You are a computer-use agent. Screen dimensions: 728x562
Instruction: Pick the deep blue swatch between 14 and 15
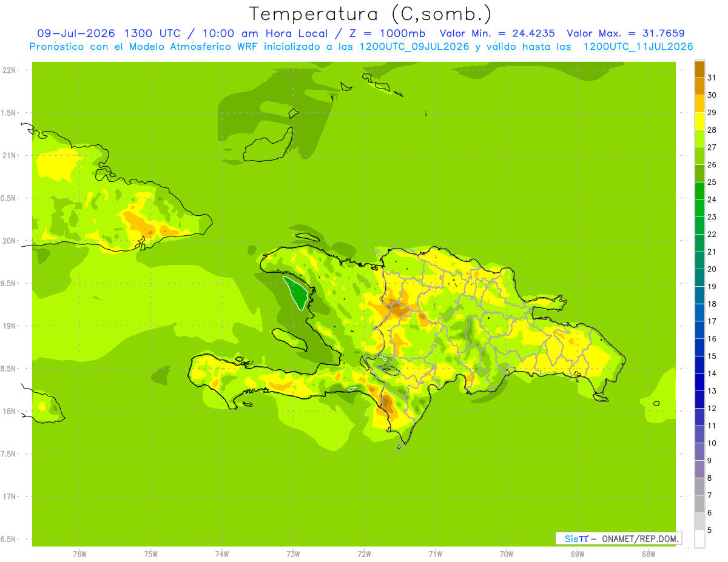point(699,365)
